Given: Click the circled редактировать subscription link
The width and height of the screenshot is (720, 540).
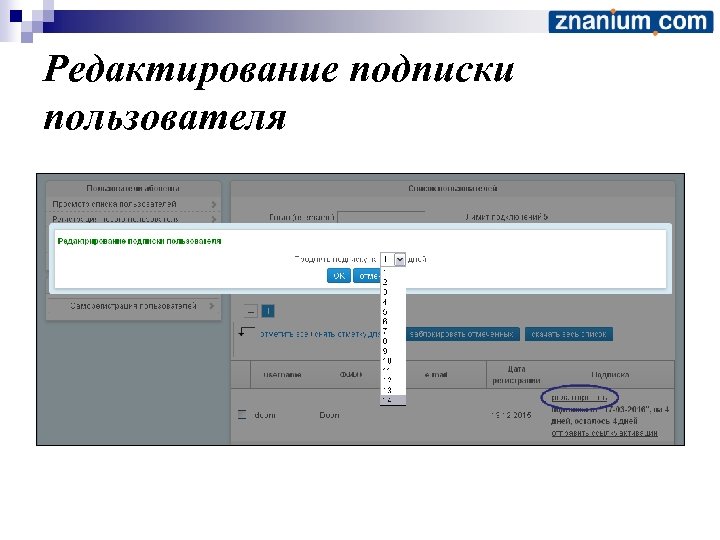Looking at the screenshot, I should pyautogui.click(x=579, y=398).
